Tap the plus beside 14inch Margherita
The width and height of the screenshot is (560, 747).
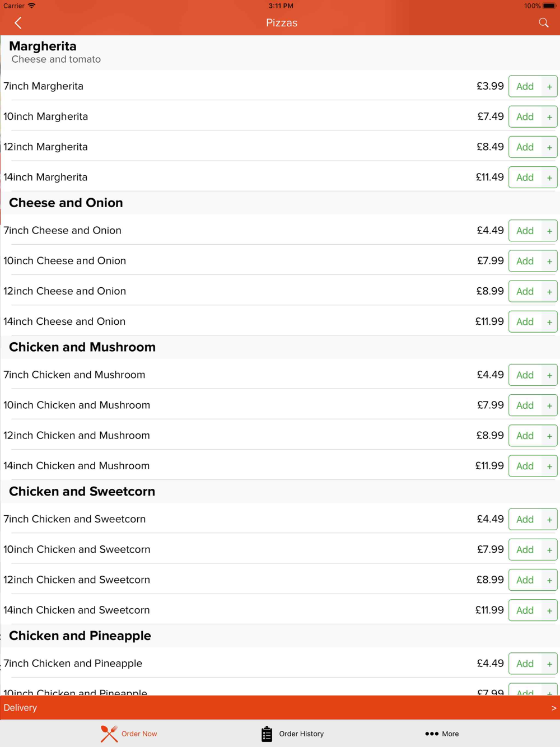click(x=549, y=178)
